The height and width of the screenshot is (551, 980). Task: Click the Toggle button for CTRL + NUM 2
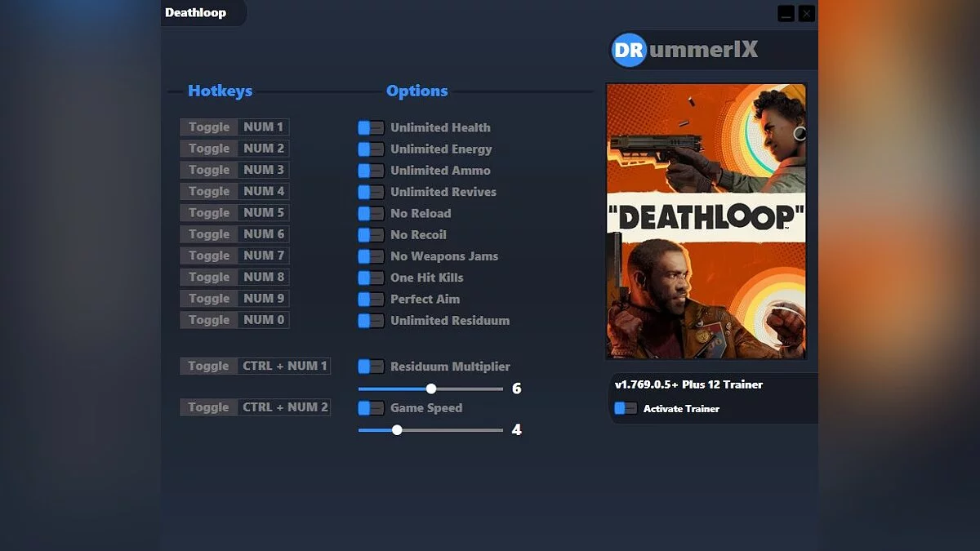point(207,407)
